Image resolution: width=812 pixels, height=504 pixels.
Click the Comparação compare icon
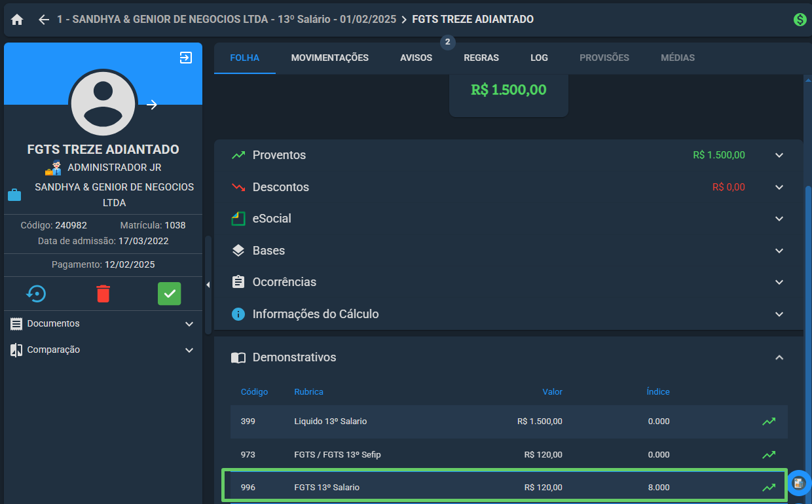coord(16,350)
